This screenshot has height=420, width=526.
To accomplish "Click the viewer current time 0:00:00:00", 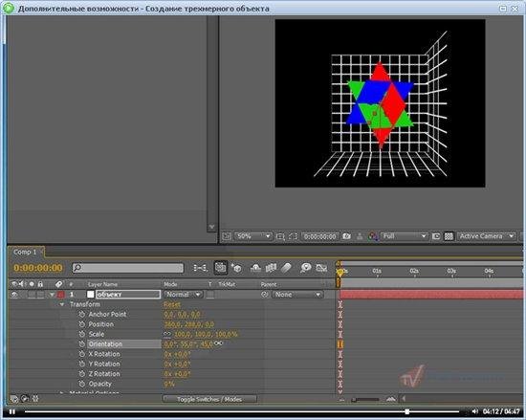I will pos(320,236).
